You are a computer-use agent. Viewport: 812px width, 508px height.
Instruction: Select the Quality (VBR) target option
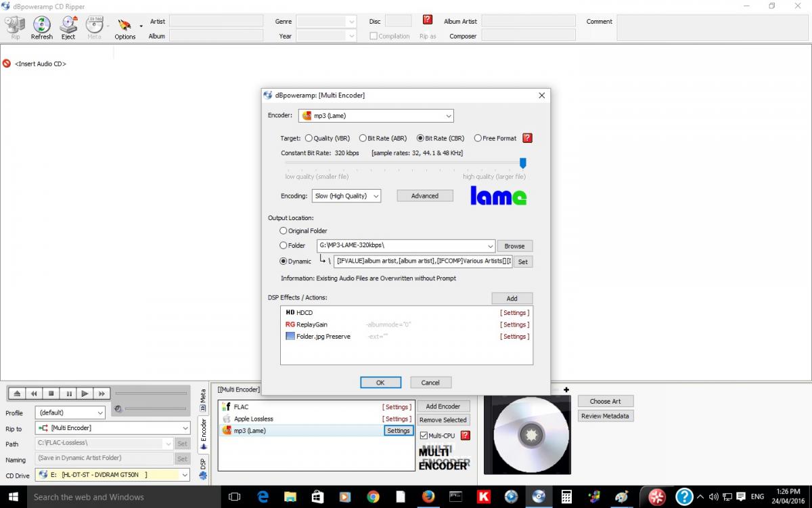tap(309, 138)
